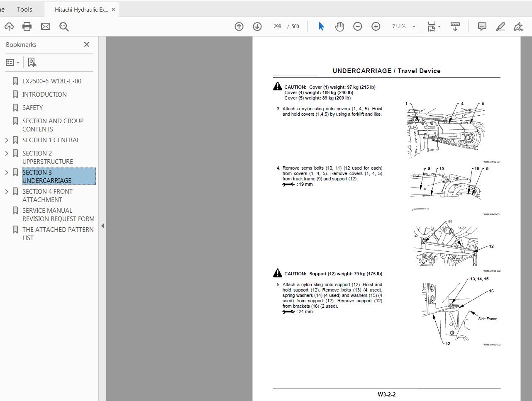Click bookmark icon beside INTRODUCTION
This screenshot has width=532, height=401.
click(x=15, y=95)
